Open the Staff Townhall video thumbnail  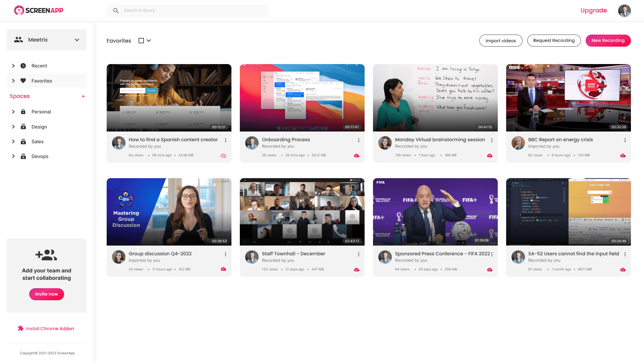pos(302,212)
